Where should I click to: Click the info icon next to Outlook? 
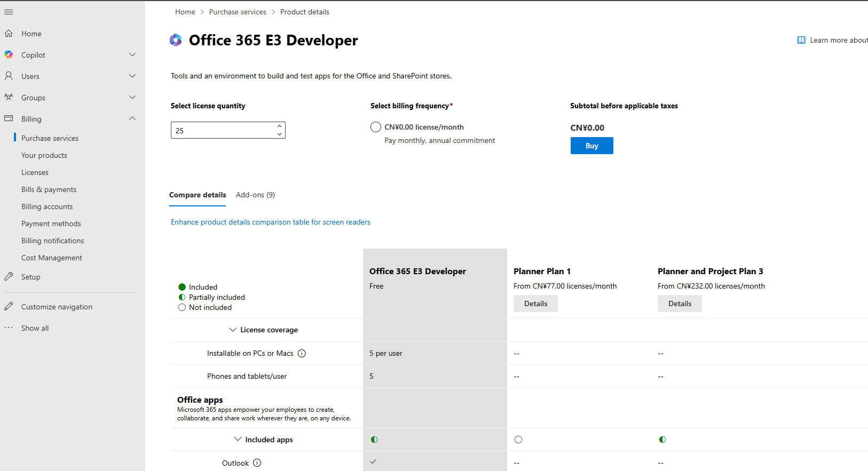point(257,463)
